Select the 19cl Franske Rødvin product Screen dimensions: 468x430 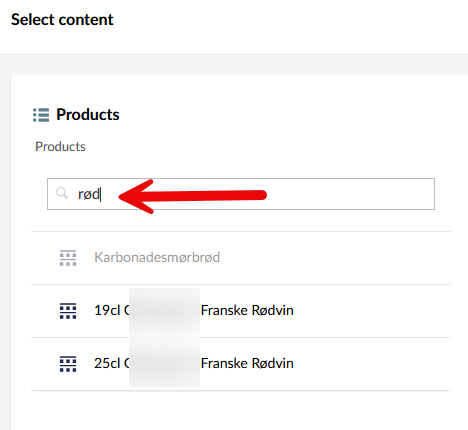(241, 311)
